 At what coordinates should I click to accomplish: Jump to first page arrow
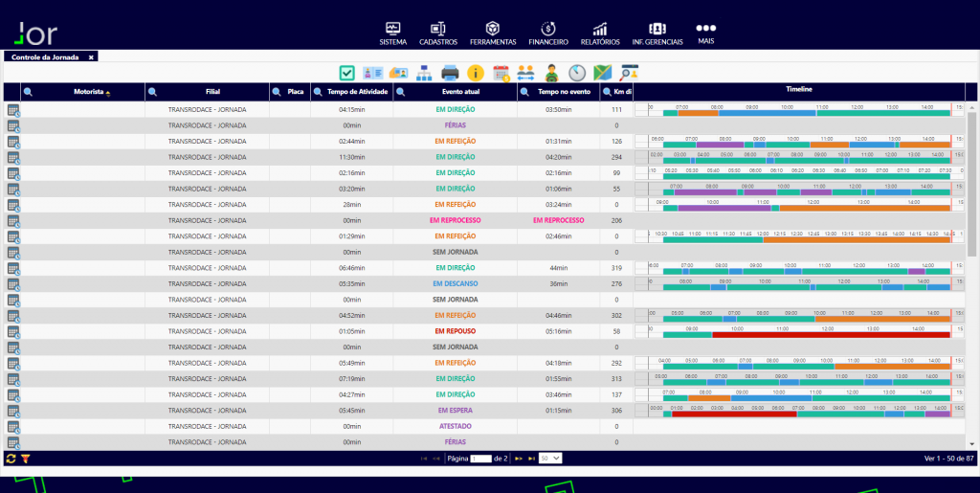coord(424,459)
